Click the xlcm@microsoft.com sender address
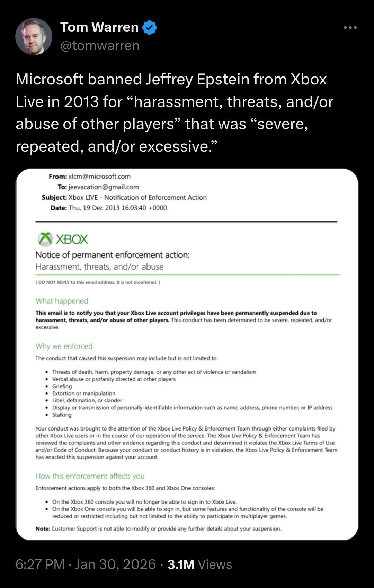 tap(99, 177)
